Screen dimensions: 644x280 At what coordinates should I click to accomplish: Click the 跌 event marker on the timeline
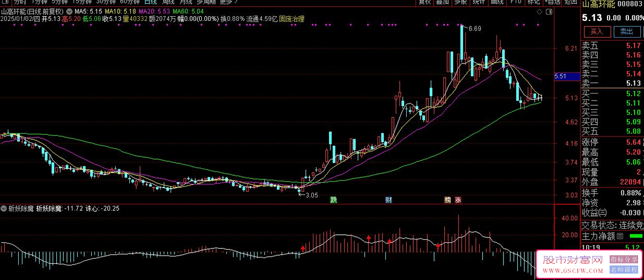(x=334, y=200)
